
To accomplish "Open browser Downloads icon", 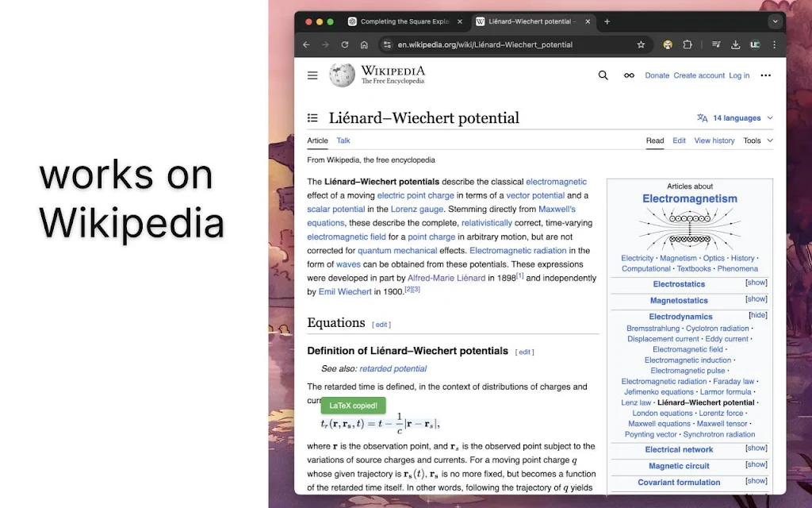I will tap(735, 44).
